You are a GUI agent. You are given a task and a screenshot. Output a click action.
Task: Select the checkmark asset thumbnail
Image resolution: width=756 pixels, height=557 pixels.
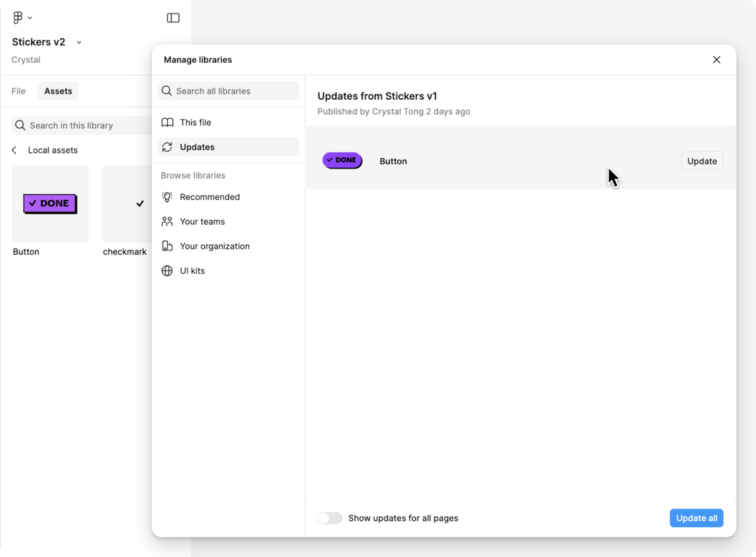pyautogui.click(x=127, y=204)
